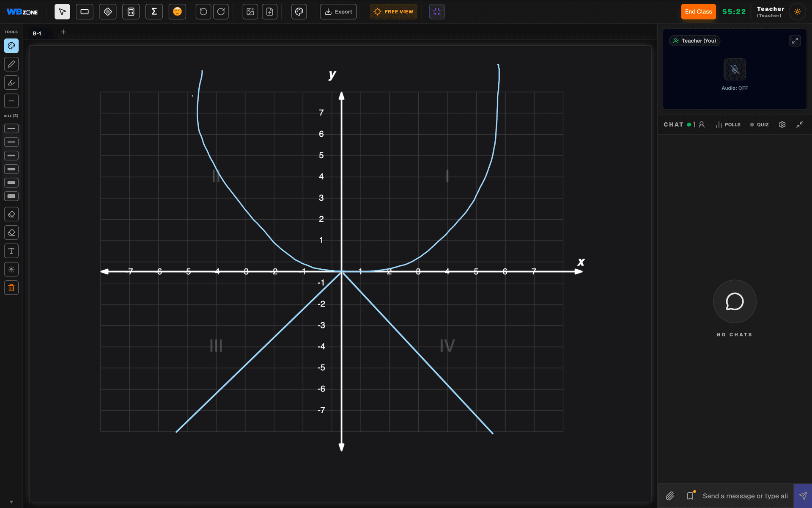Select the pointer cursor tool

(62, 11)
